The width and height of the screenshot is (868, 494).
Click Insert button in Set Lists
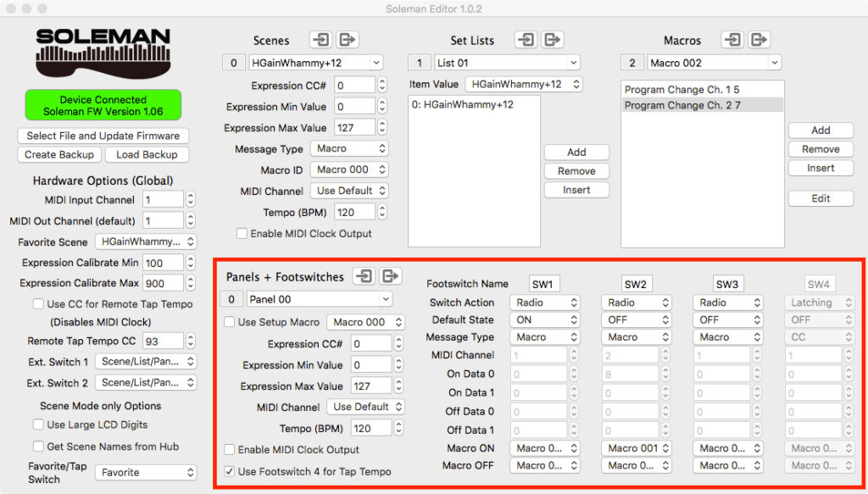point(576,190)
